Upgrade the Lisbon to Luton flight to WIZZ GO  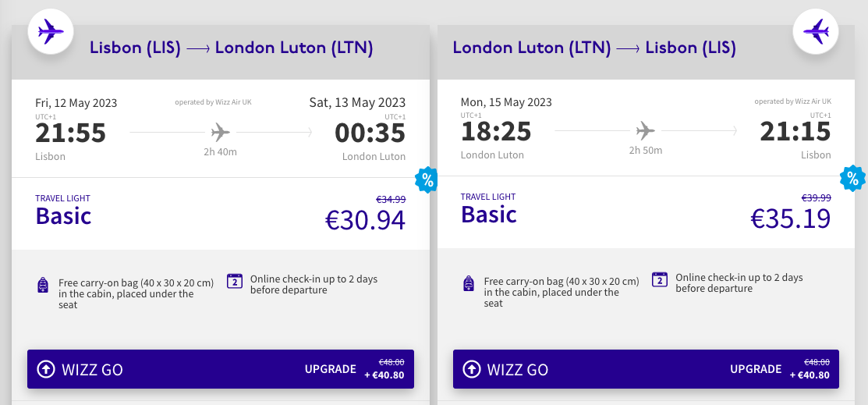(x=221, y=369)
